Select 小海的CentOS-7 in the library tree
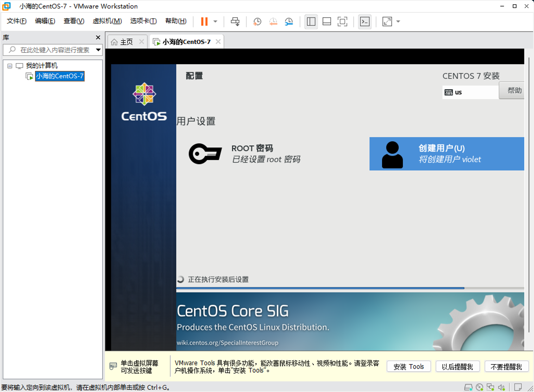534x392 pixels. (60, 76)
